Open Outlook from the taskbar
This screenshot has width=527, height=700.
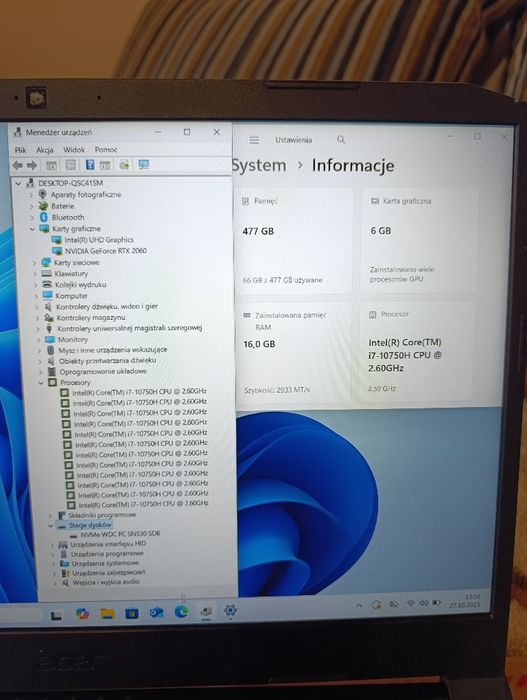(156, 612)
